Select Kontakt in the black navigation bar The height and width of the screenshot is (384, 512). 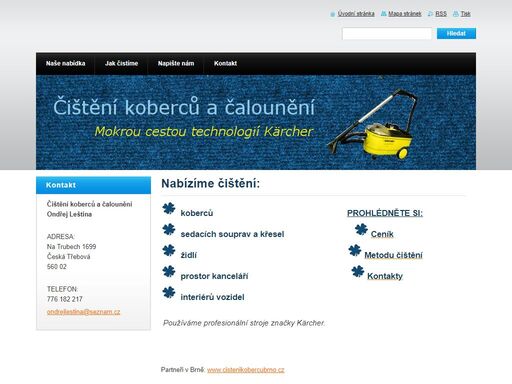click(225, 63)
